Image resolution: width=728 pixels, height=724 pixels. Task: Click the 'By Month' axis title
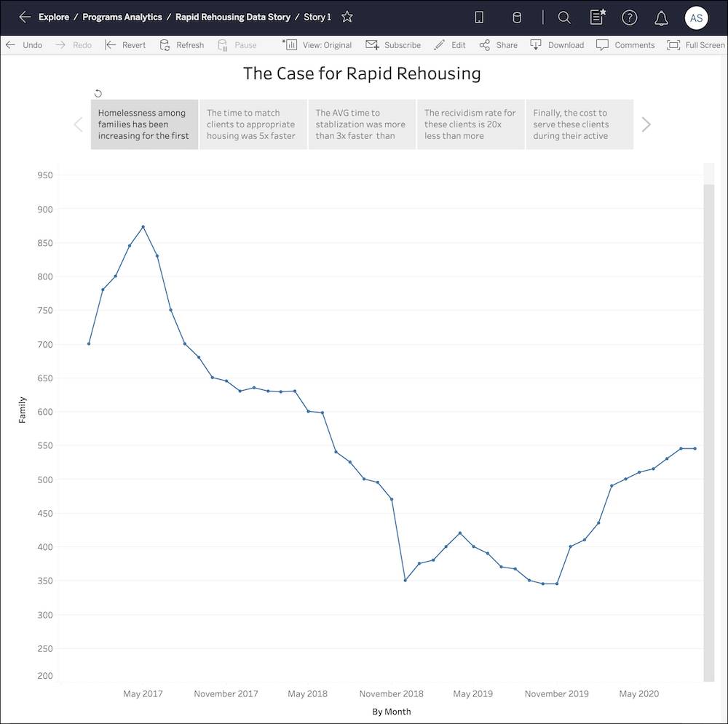coord(392,712)
